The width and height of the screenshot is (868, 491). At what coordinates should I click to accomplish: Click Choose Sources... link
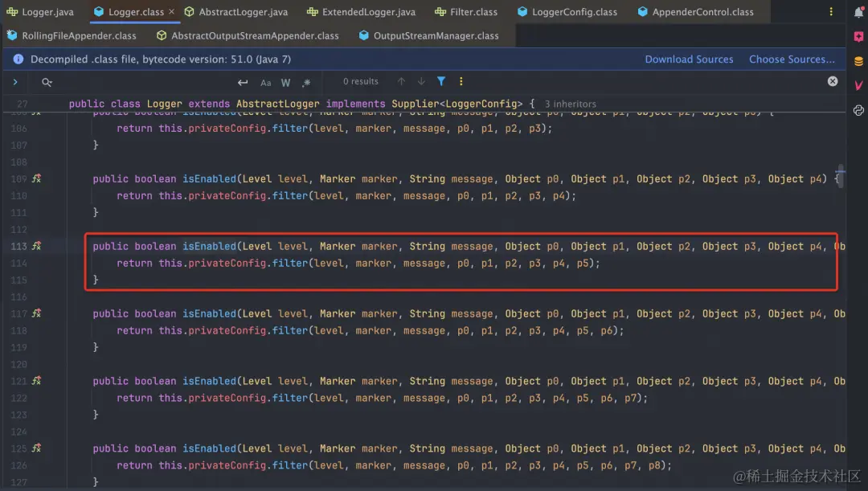coord(792,59)
